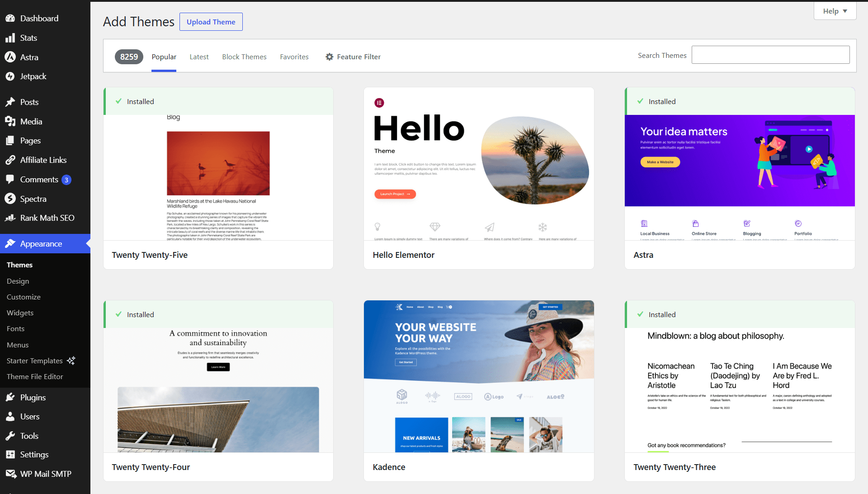Click the sparkle icon beside Starter Templates

[71, 361]
